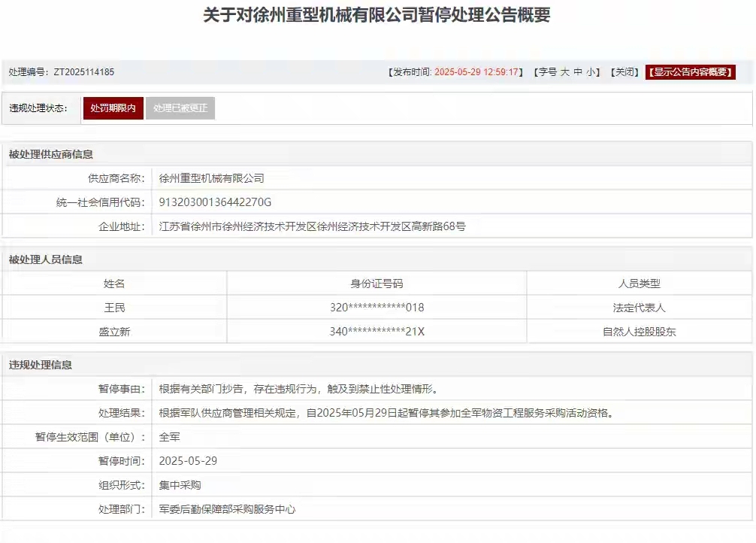756x543 pixels.
Task: Click the 被处理人员信息 section header
Action: pos(45,259)
